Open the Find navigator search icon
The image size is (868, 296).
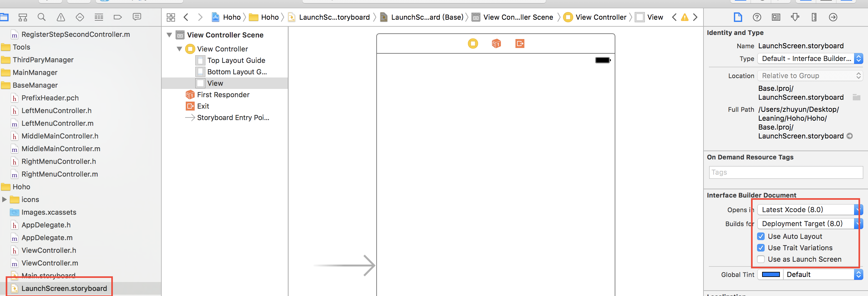pos(42,17)
